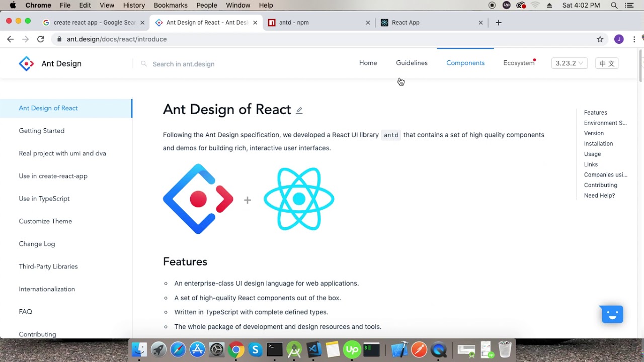Open Visual Studio Code from the dock

coord(314,349)
